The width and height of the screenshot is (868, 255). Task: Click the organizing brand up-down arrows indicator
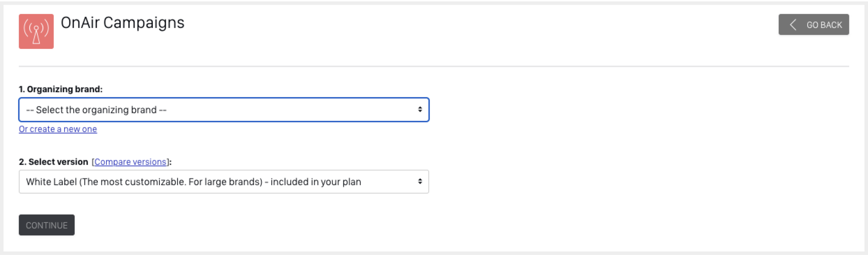(420, 110)
